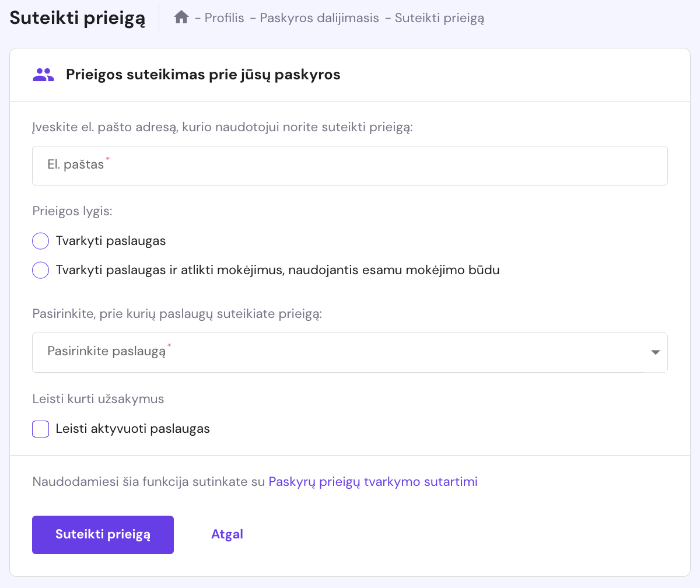The width and height of the screenshot is (700, 588).
Task: Click the purple users icon beside the heading
Action: pyautogui.click(x=43, y=74)
